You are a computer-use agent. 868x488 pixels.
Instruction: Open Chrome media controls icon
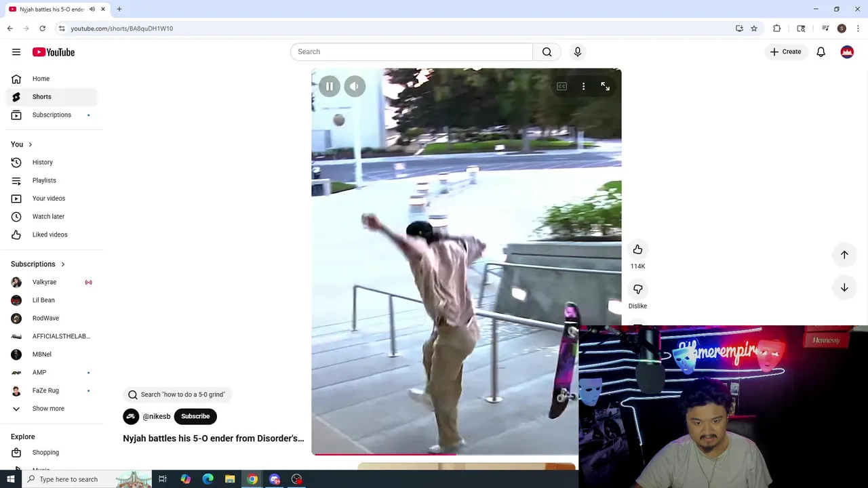coord(825,28)
